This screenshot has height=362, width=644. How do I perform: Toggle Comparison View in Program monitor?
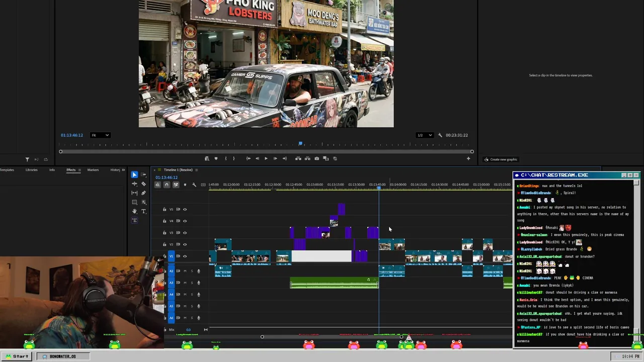[326, 158]
